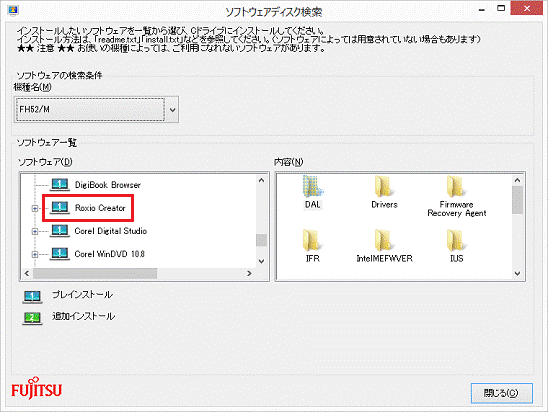Select the DigiBook Browser computer icon
The image size is (548, 412).
(60, 185)
